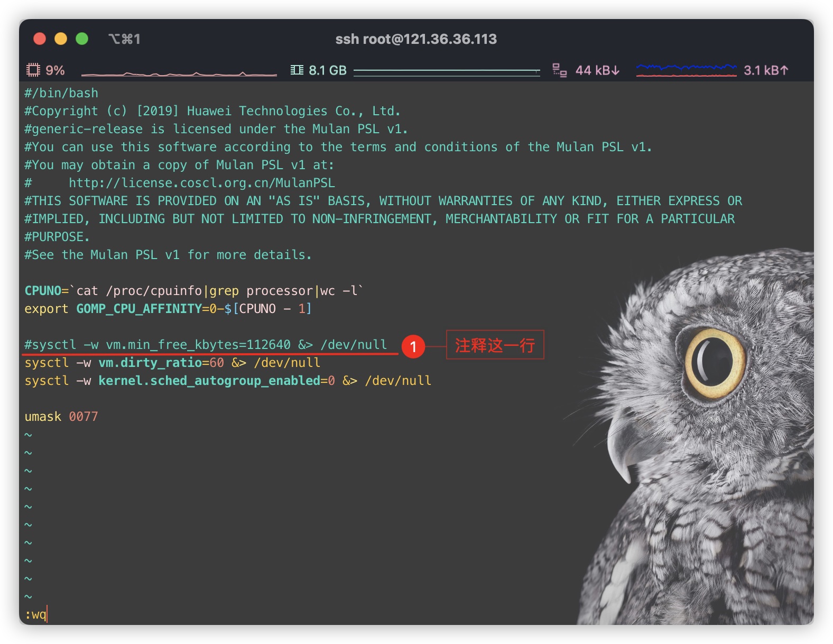Click the network throughput graph
833x644 pixels.
[687, 70]
